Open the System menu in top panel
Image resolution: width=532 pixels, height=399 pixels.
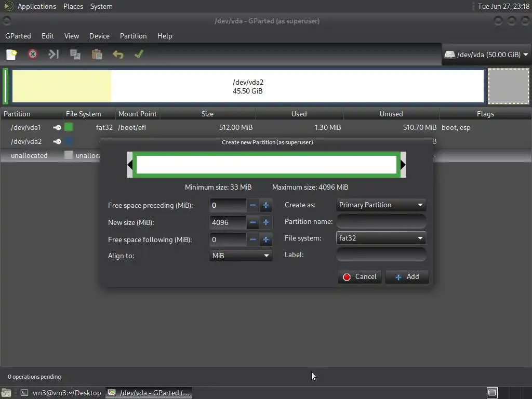tap(101, 6)
